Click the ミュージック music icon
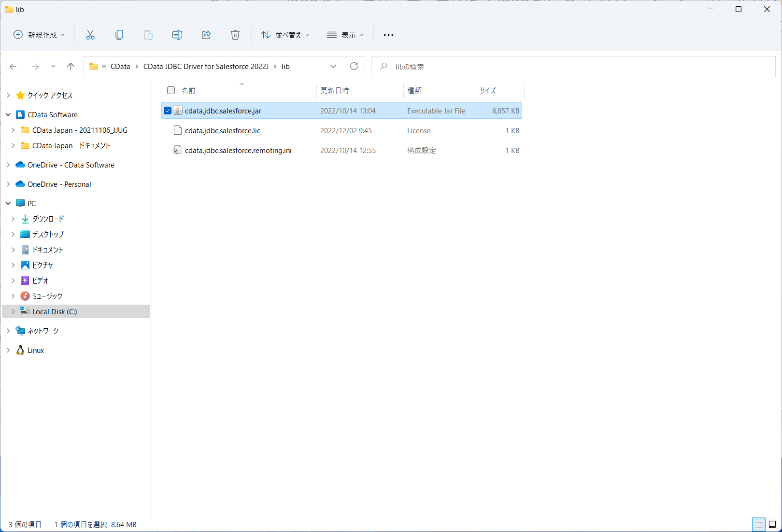The height and width of the screenshot is (532, 782). click(x=25, y=296)
